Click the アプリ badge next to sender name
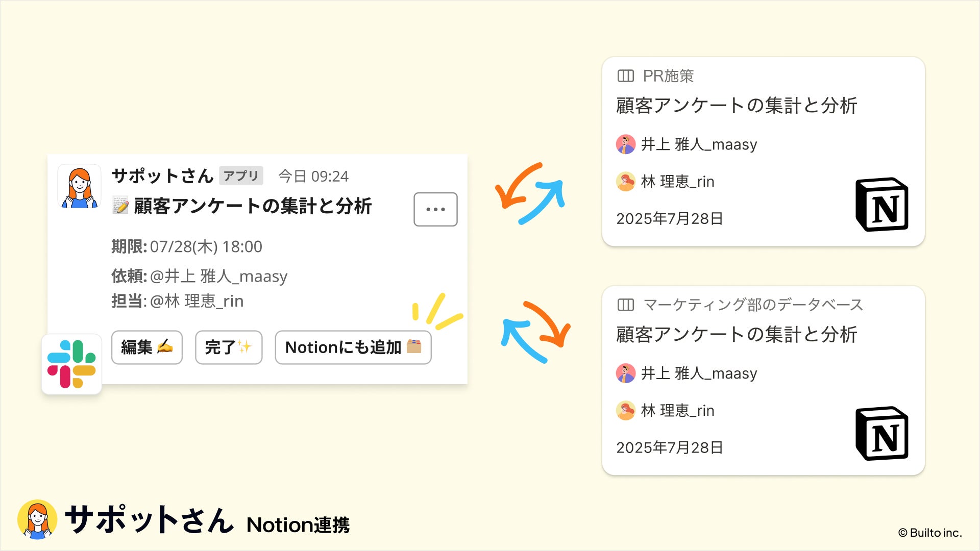Viewport: 980px width, 551px height. pyautogui.click(x=241, y=176)
